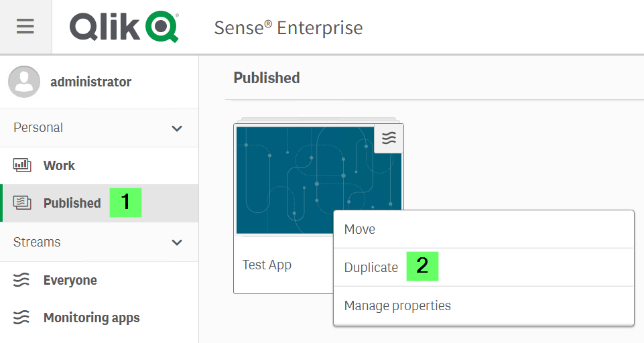Click the Monitoring apps waves icon

point(21,318)
